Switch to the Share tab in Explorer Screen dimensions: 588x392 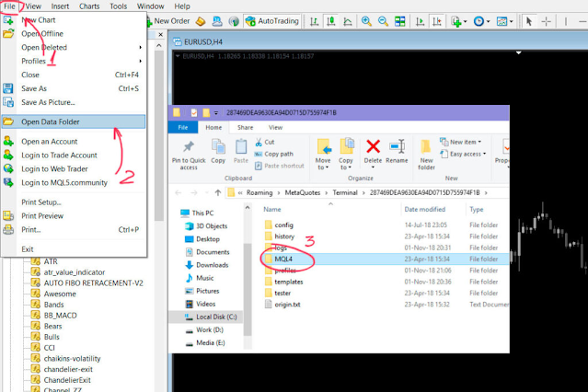coord(245,128)
